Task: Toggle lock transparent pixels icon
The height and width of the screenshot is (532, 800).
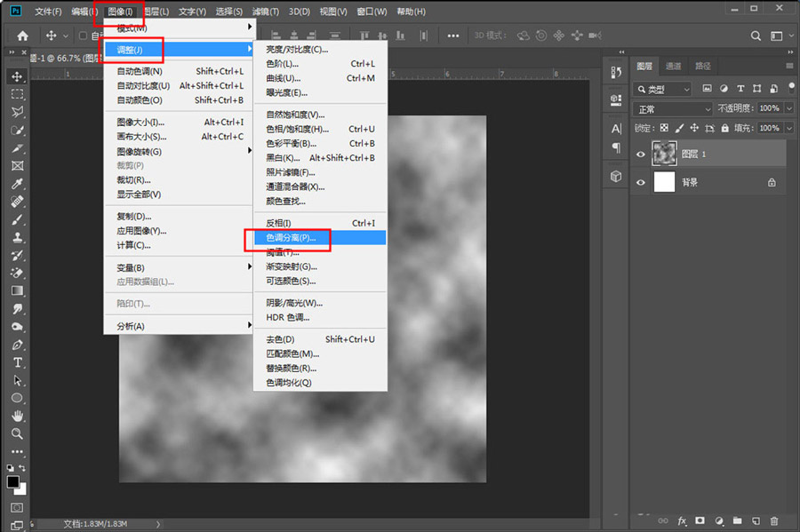Action: 664,128
